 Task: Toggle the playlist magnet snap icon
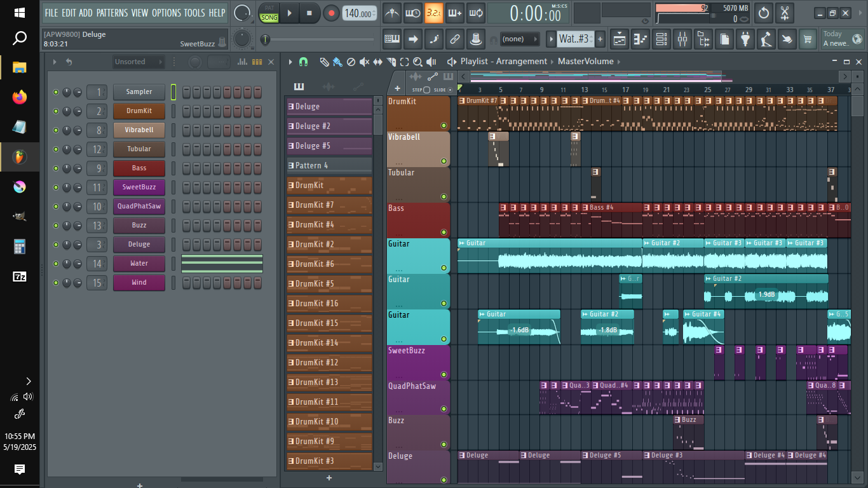point(304,62)
